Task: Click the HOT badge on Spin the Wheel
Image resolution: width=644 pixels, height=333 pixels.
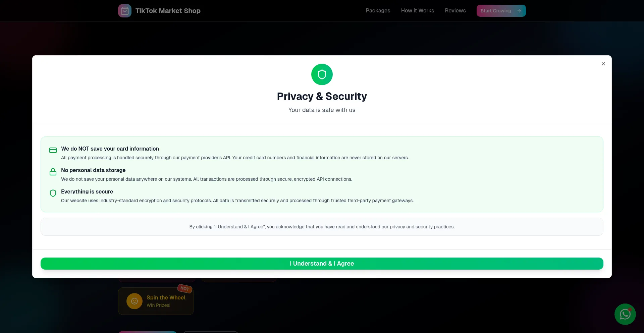Action: 185,288
